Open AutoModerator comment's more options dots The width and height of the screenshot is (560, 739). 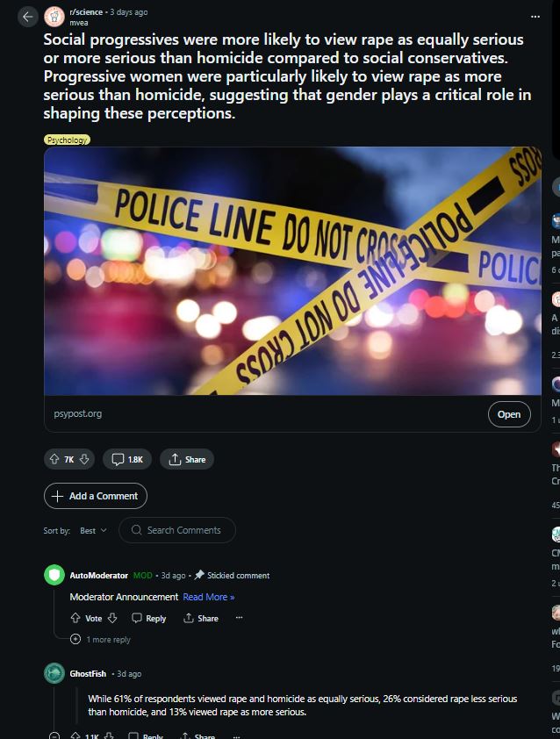pos(239,617)
